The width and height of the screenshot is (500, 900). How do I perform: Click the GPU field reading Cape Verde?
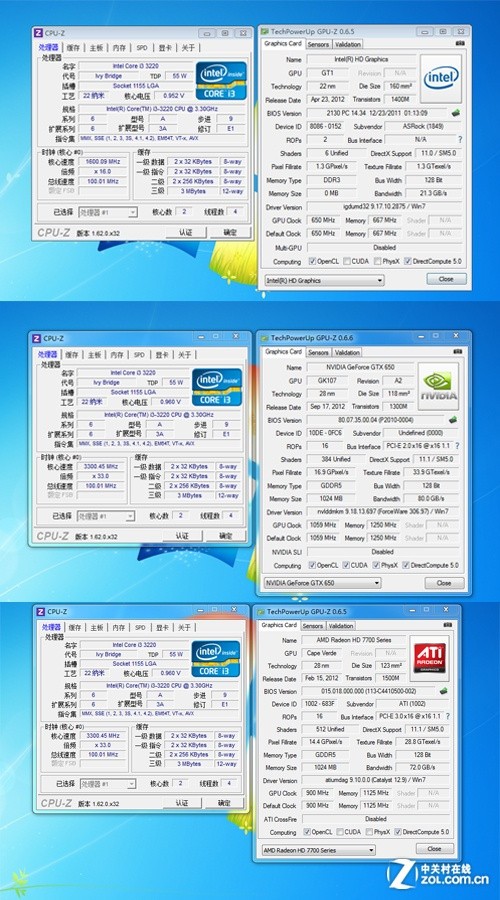pyautogui.click(x=321, y=653)
